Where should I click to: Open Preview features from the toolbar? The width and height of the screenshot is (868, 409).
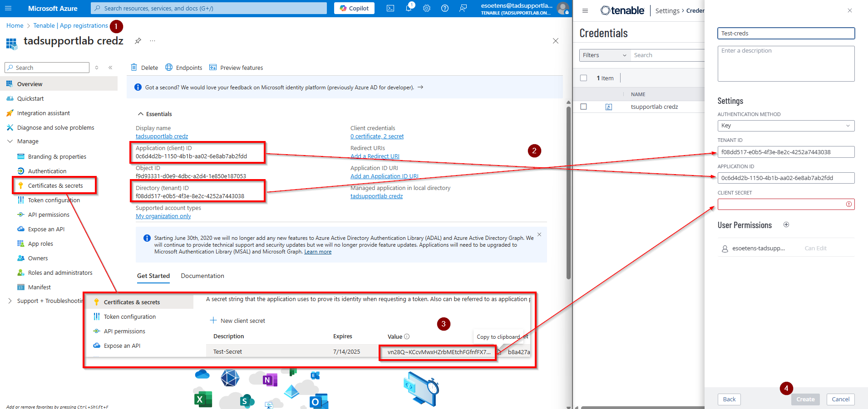point(236,68)
